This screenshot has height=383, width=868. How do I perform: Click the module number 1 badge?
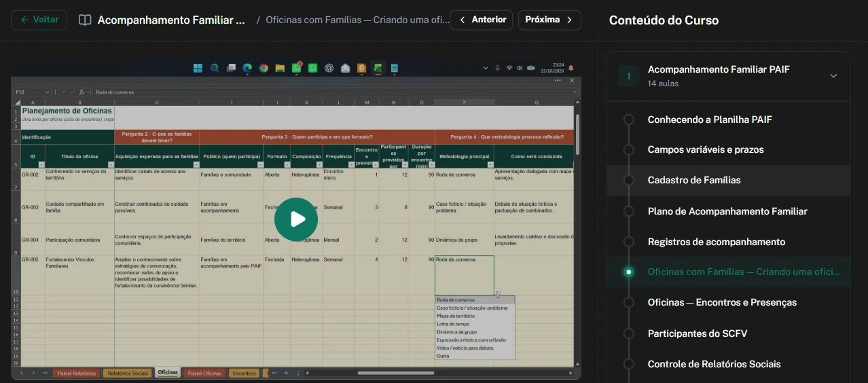[628, 76]
